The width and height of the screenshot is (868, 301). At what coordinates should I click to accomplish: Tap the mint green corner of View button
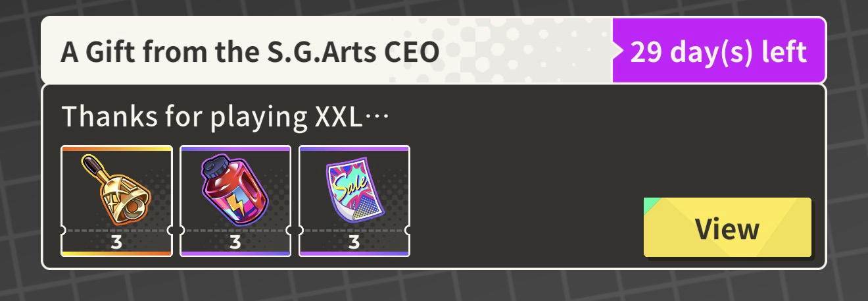coord(650,204)
